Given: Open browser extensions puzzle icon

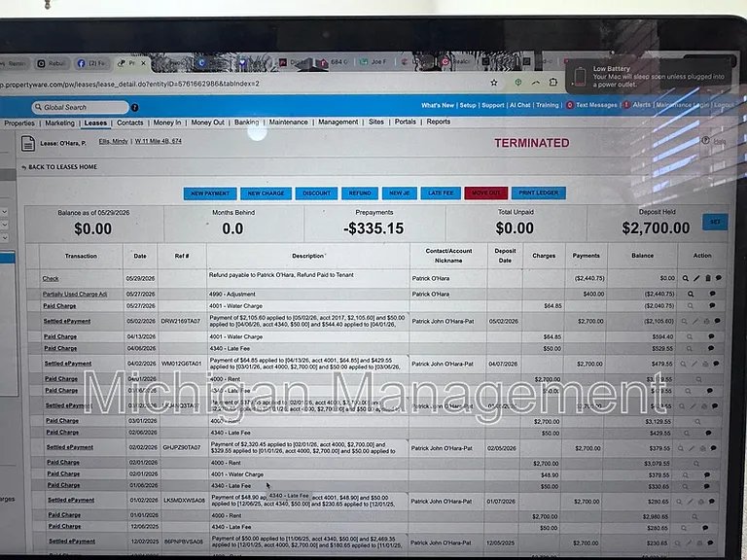Looking at the screenshot, I should [553, 82].
